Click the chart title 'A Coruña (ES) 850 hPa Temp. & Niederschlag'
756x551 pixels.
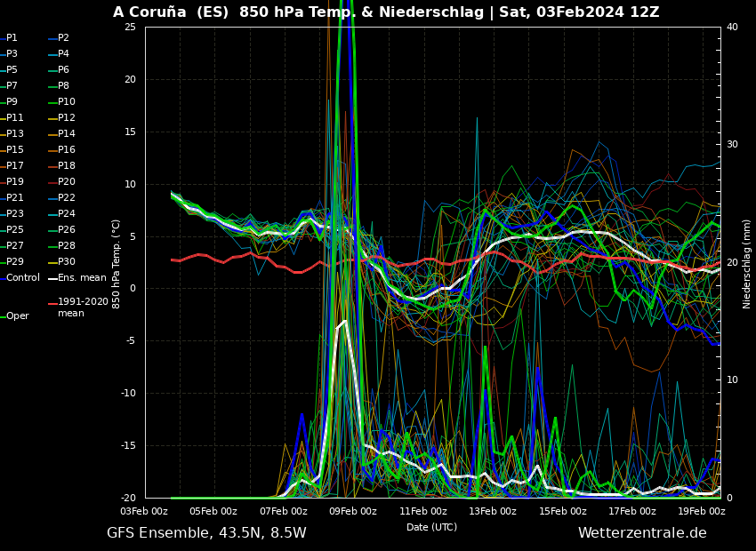[x=298, y=12]
